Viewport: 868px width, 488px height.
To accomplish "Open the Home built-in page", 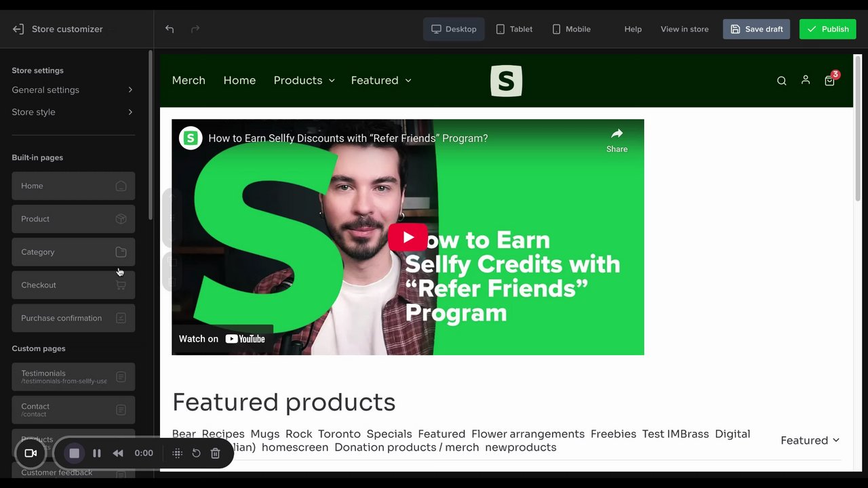I will (73, 186).
